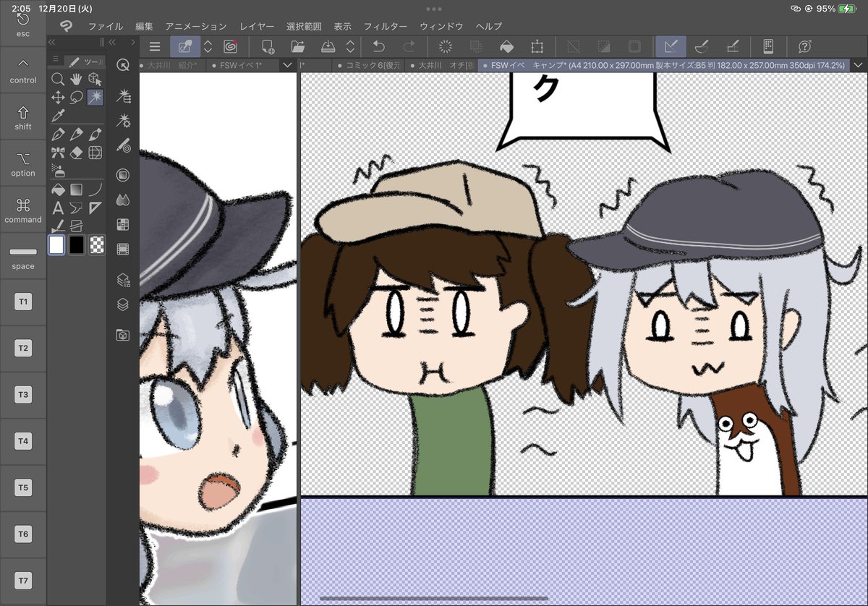This screenshot has height=606, width=868.
Task: Select the Auto select magic wand tool
Action: (x=95, y=97)
